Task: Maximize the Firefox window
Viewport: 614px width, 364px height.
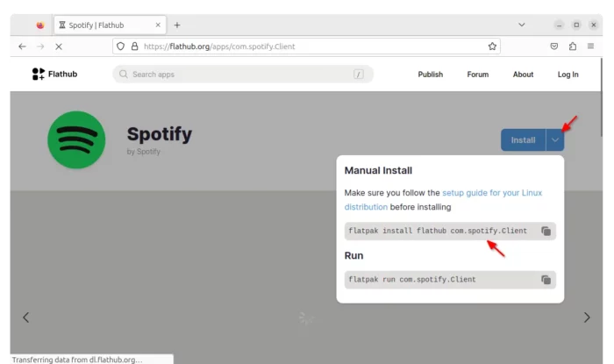Action: click(576, 25)
